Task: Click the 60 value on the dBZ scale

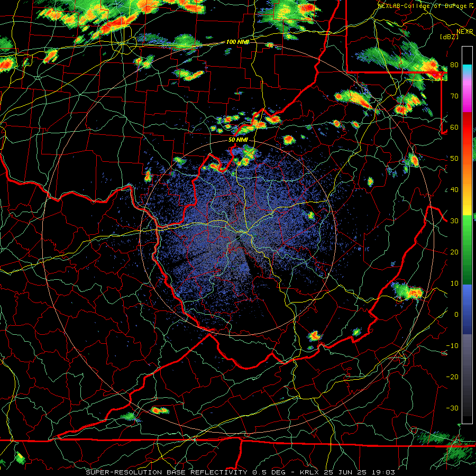Action: pos(454,127)
